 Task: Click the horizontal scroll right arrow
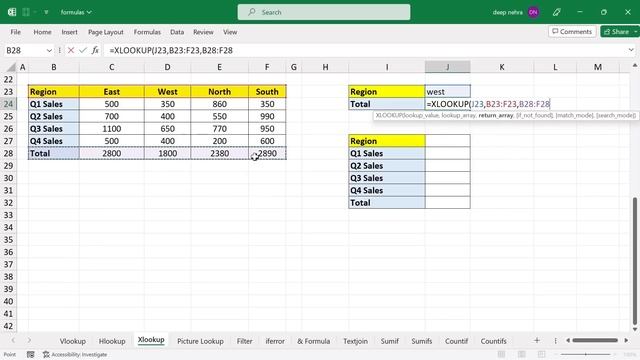626,340
